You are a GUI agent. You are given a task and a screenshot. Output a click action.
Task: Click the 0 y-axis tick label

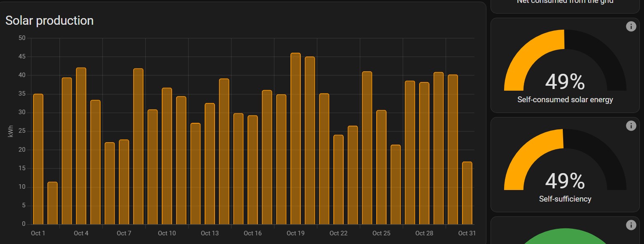24,224
